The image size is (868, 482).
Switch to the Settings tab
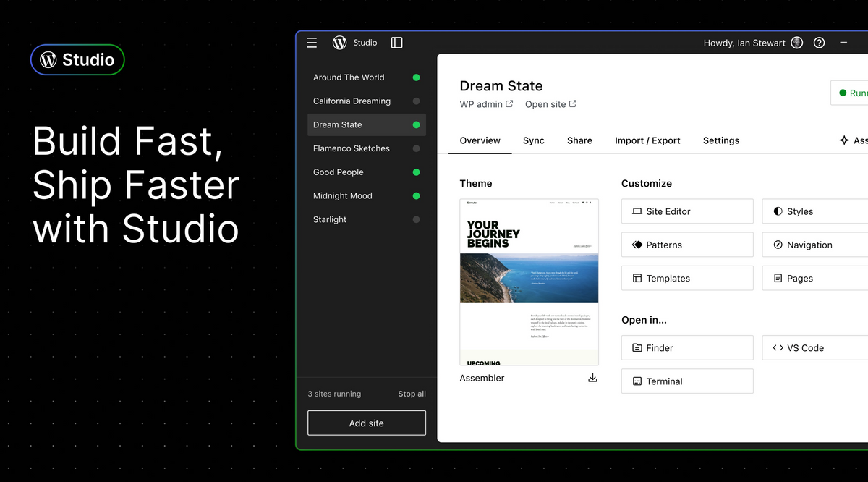coord(721,140)
